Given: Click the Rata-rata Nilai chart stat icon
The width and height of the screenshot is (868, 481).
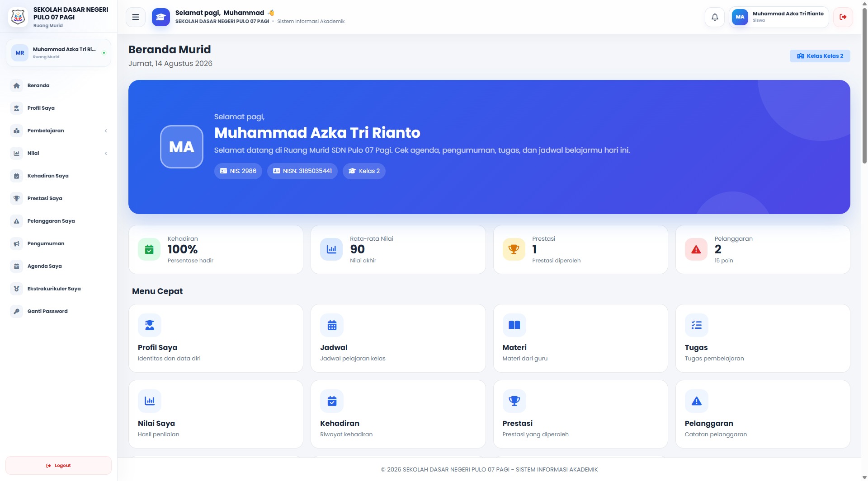Looking at the screenshot, I should [331, 249].
